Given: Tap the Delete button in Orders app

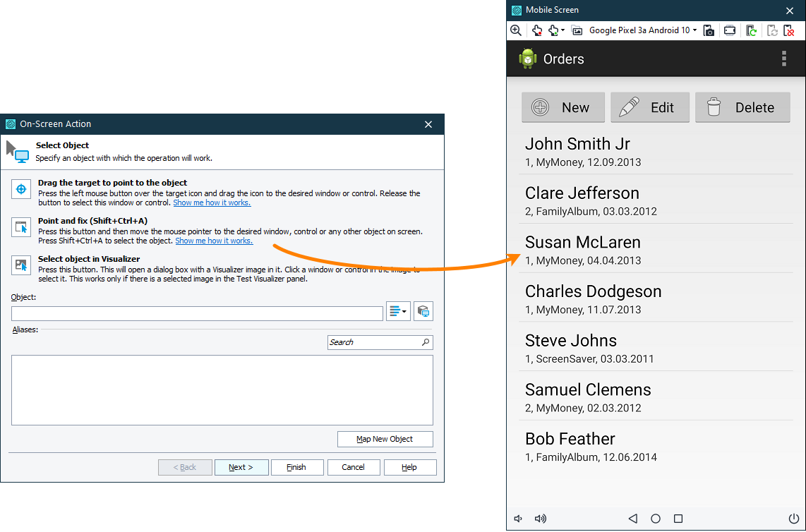Looking at the screenshot, I should click(x=742, y=107).
